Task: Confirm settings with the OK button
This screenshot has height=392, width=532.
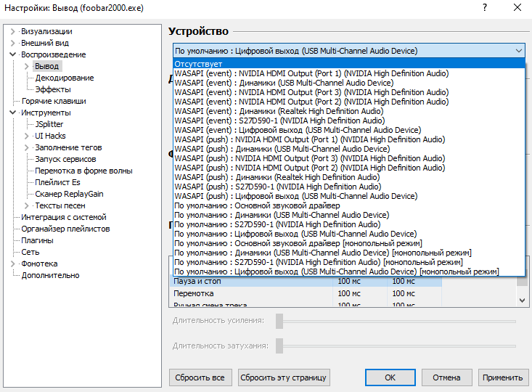Action: [x=390, y=377]
